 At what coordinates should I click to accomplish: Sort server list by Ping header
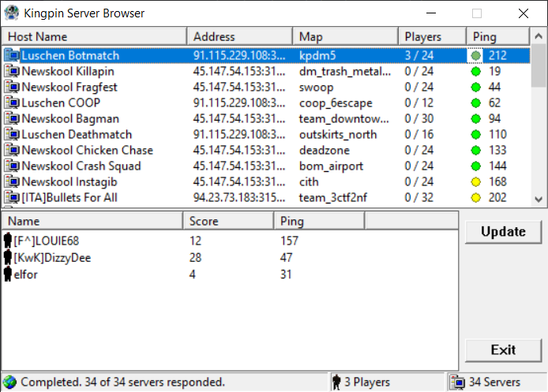(x=498, y=36)
